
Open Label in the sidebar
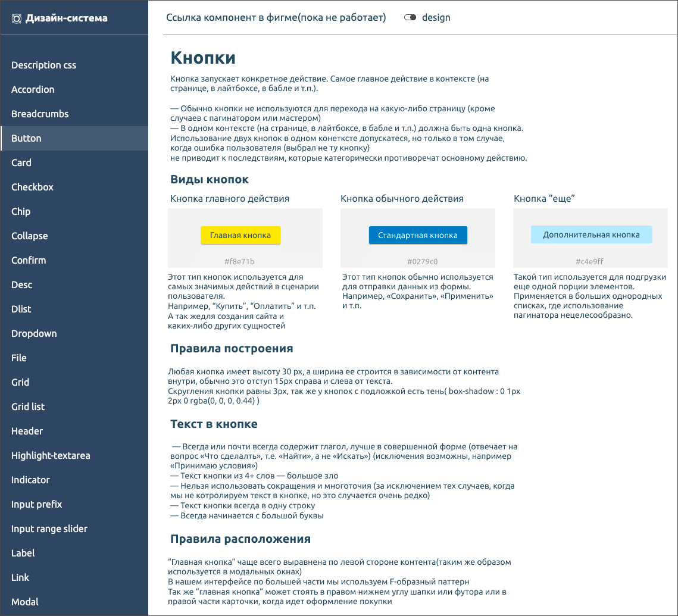[x=74, y=554]
